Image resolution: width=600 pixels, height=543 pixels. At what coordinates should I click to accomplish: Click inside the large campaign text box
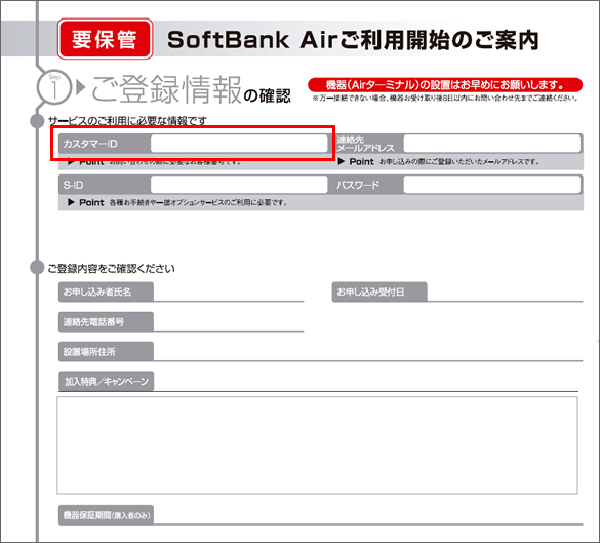[x=316, y=444]
